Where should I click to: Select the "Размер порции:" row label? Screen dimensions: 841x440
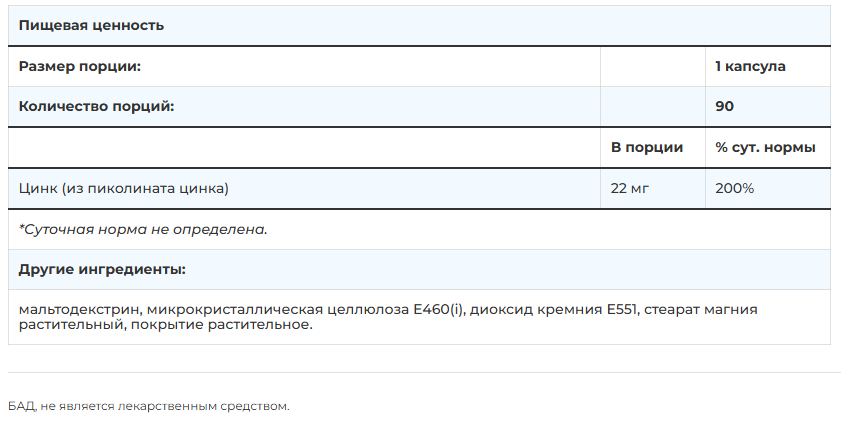[x=80, y=66]
